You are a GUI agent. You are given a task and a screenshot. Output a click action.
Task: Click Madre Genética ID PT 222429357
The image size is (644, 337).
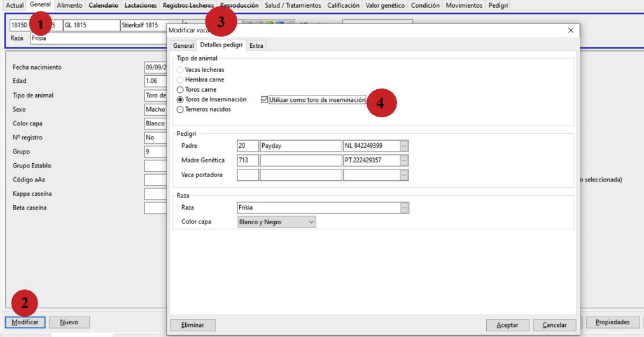[372, 161]
